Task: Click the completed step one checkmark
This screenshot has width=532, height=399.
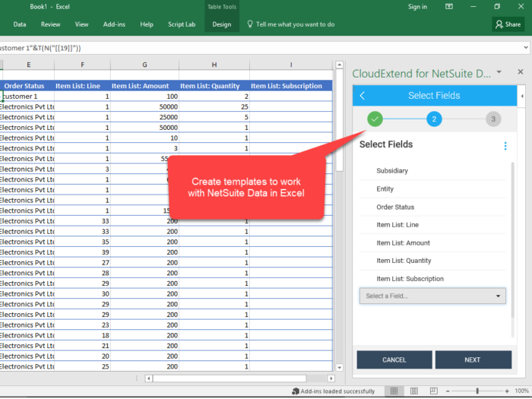Action: point(375,119)
